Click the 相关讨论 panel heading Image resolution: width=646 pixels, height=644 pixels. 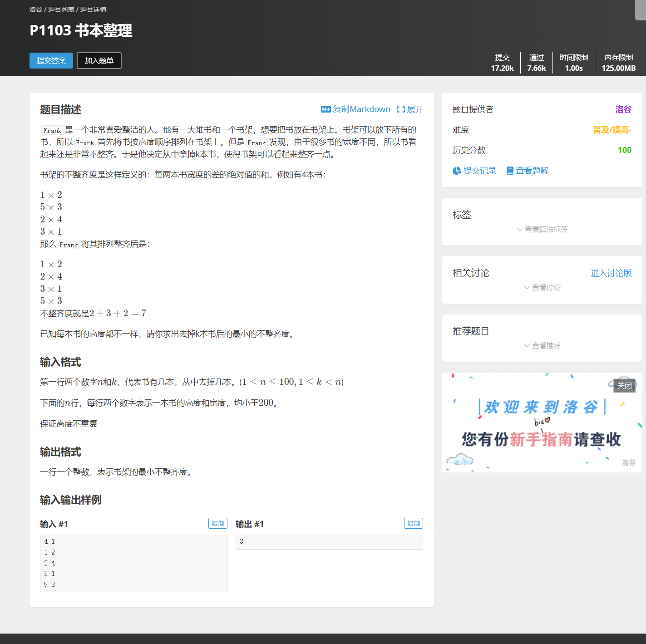471,273
